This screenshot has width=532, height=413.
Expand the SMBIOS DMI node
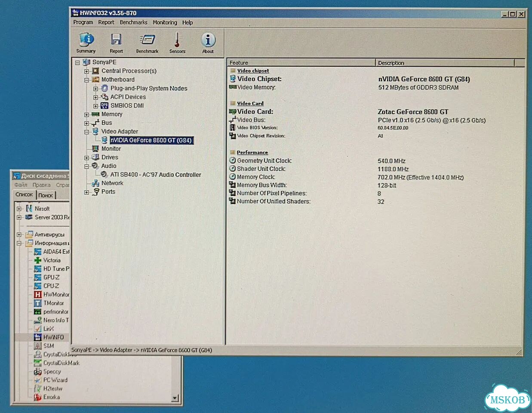coord(95,106)
